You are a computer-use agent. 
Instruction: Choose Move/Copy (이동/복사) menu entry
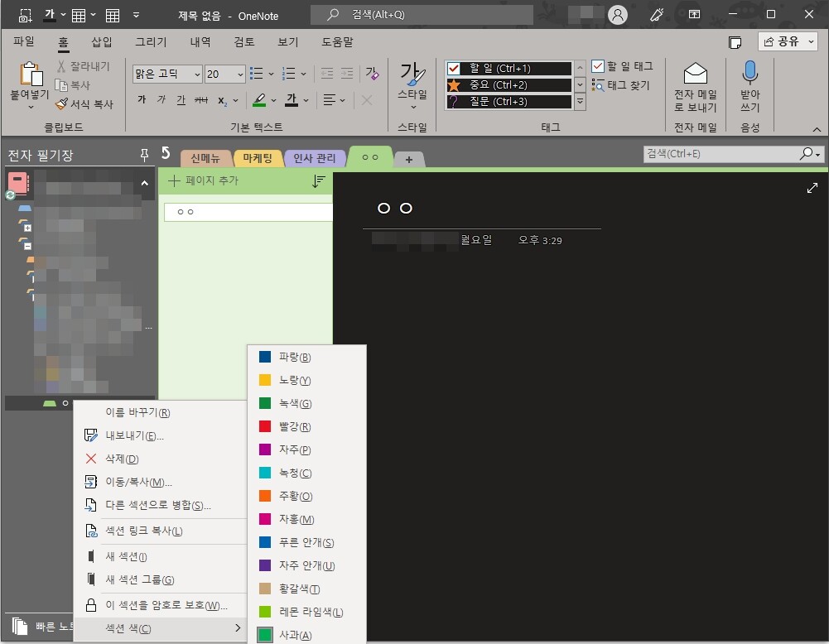point(160,482)
